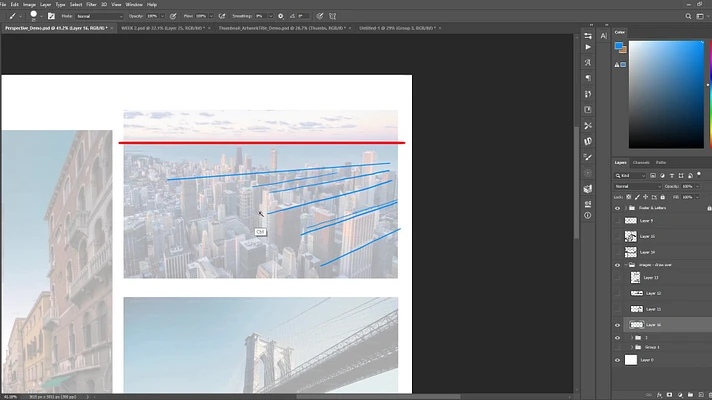
Task: Hide Layer 0 eye icon
Action: coord(617,360)
